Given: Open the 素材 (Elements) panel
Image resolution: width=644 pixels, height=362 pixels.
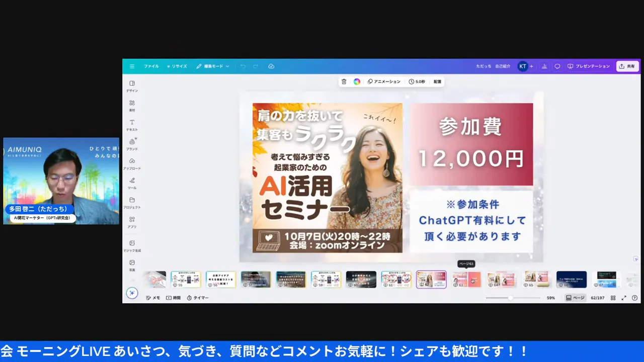Looking at the screenshot, I should pos(132,106).
